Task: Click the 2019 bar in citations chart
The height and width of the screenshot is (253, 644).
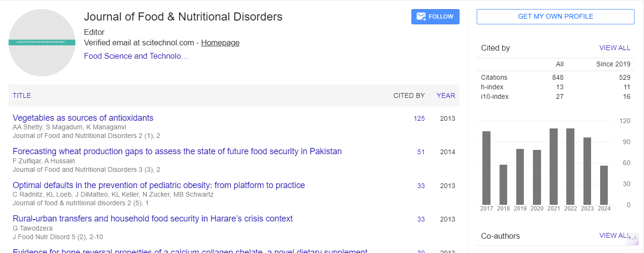Action: (x=520, y=177)
